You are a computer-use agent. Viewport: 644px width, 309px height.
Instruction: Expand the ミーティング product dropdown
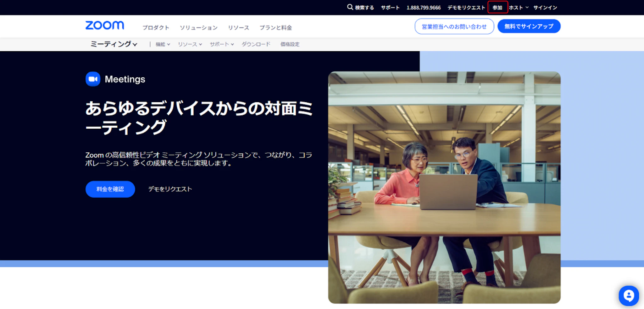114,44
